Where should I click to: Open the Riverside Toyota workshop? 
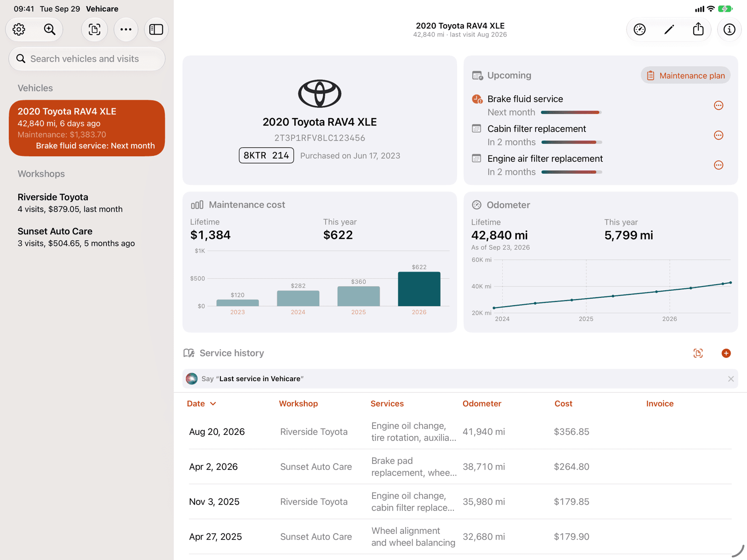(87, 203)
